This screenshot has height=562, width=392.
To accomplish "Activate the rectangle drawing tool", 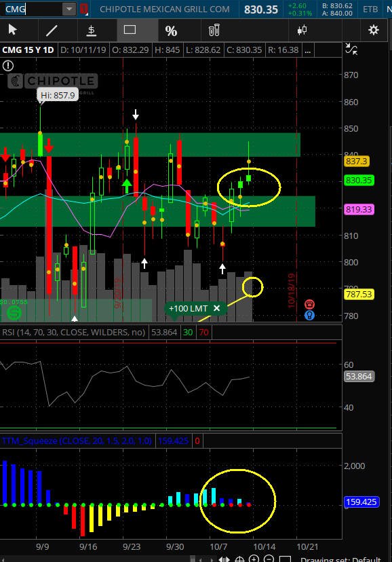I will tap(130, 30).
